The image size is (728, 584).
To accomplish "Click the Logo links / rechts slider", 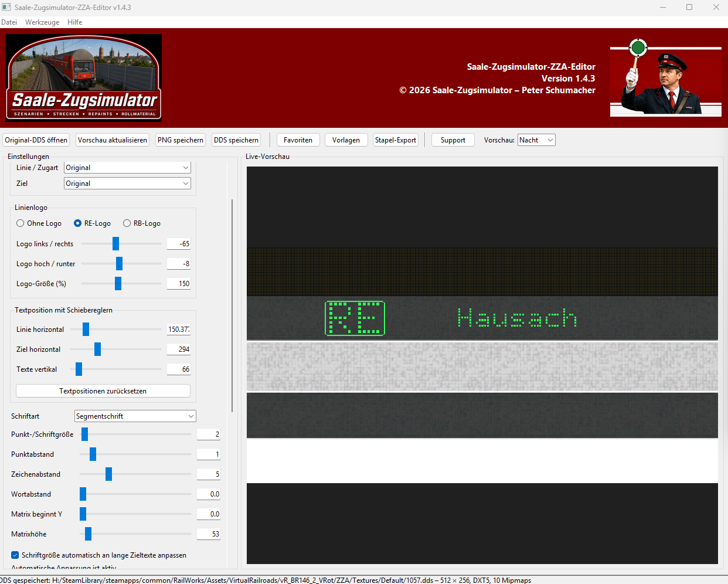I will [121, 244].
